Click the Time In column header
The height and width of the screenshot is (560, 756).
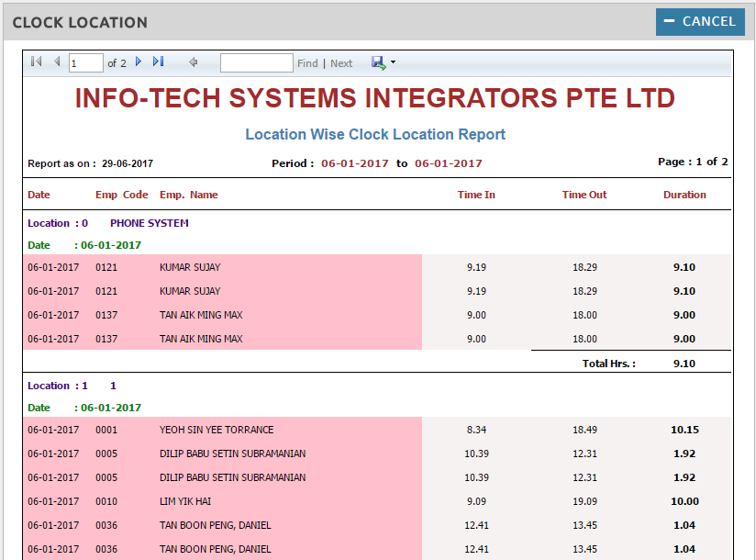tap(476, 195)
